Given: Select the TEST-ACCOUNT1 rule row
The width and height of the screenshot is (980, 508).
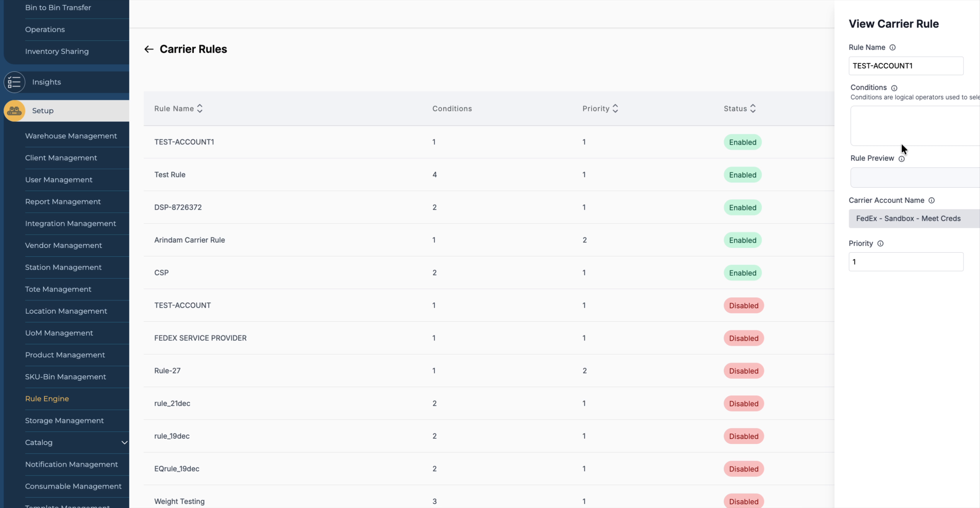Looking at the screenshot, I should click(x=489, y=142).
